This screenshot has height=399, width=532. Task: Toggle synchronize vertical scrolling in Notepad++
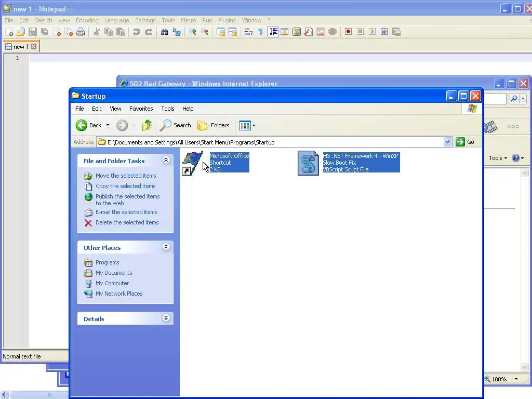click(x=220, y=32)
